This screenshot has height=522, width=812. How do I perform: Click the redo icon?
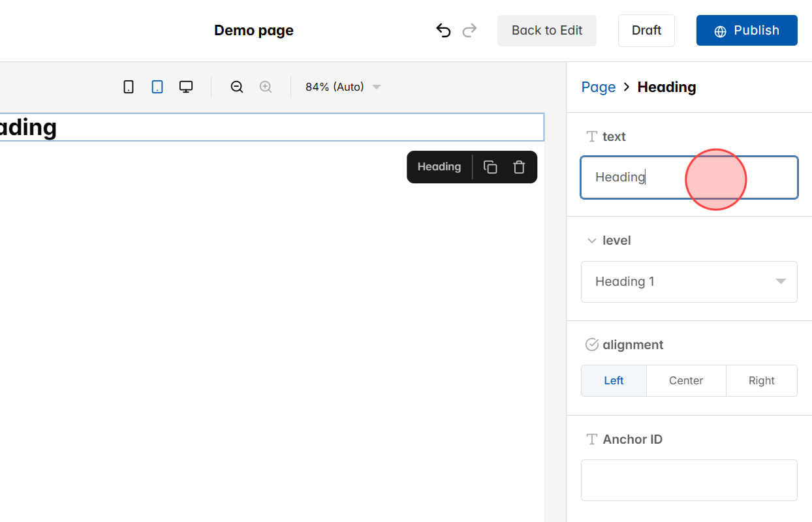(x=469, y=30)
